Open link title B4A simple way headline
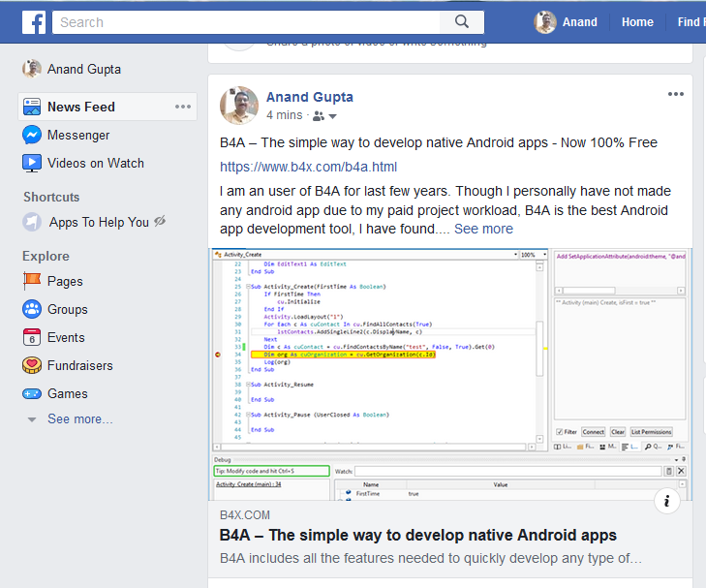Viewport: 706px width, 588px height. pos(417,535)
